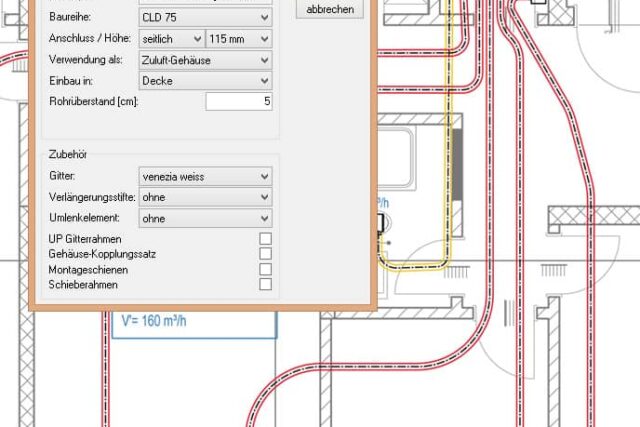Open the Einbau in dropdown set to Decke
Viewport: 640px width, 427px height.
tap(204, 80)
